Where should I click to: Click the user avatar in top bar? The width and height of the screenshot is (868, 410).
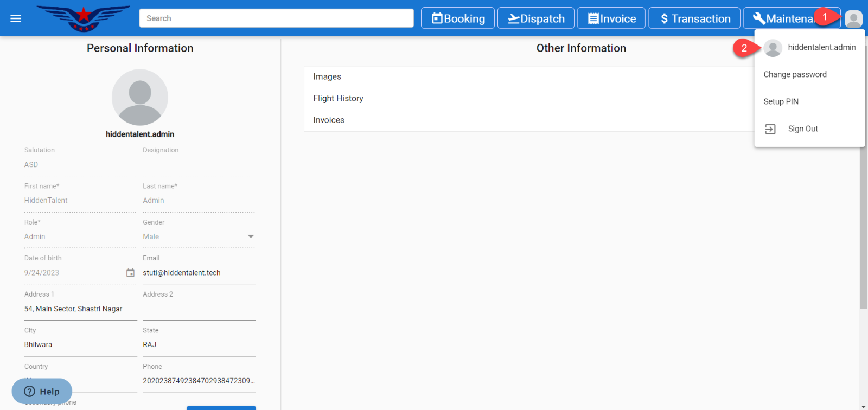coord(853,19)
